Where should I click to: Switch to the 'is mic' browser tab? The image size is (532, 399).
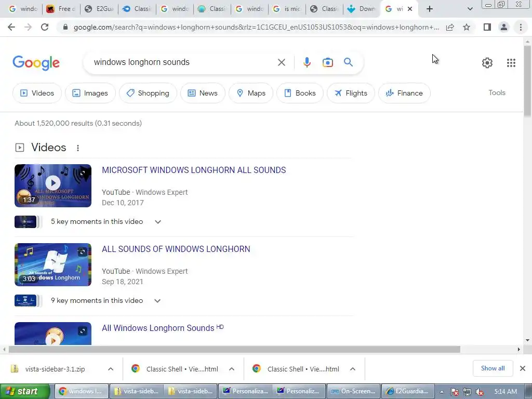(x=287, y=9)
